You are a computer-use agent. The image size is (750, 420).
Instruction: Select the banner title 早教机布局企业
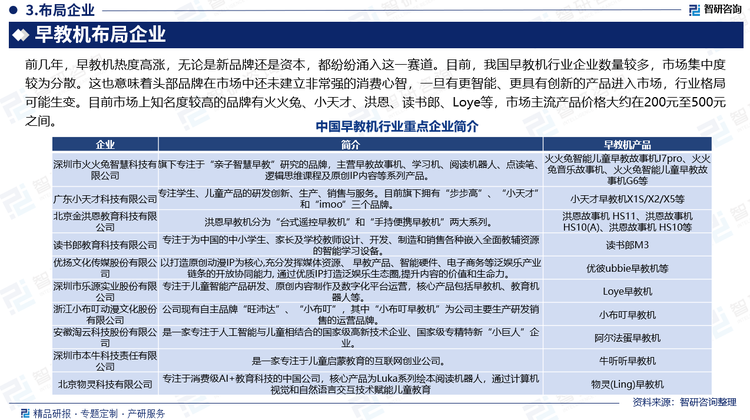[100, 35]
